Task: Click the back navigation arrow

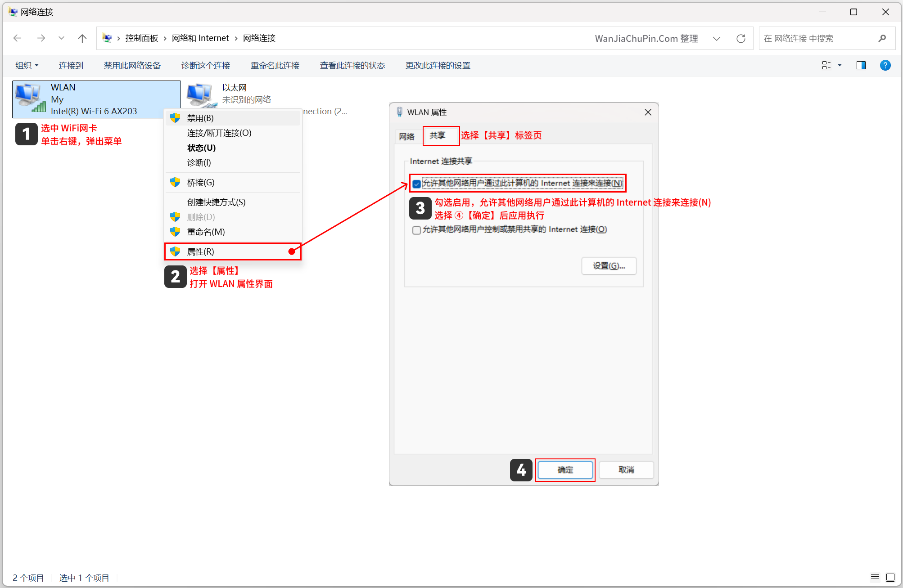Action: click(18, 38)
